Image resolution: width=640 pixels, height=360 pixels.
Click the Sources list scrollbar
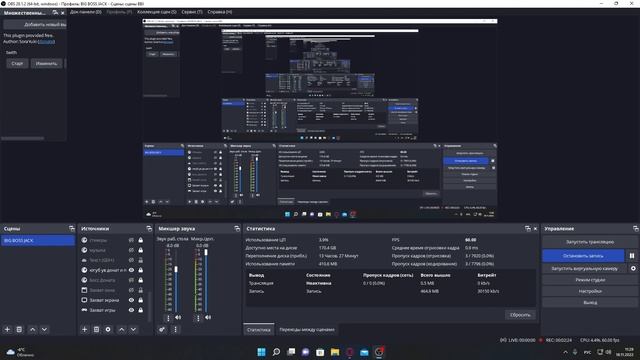[149, 306]
